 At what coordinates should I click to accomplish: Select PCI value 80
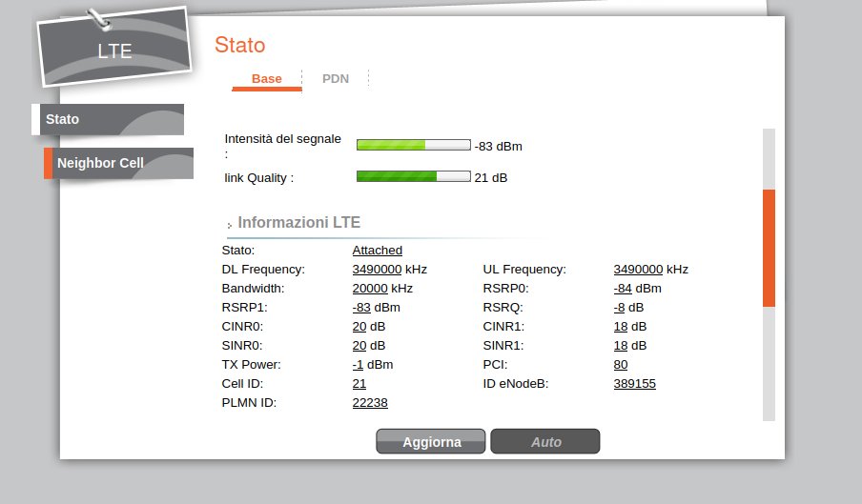pos(621,365)
